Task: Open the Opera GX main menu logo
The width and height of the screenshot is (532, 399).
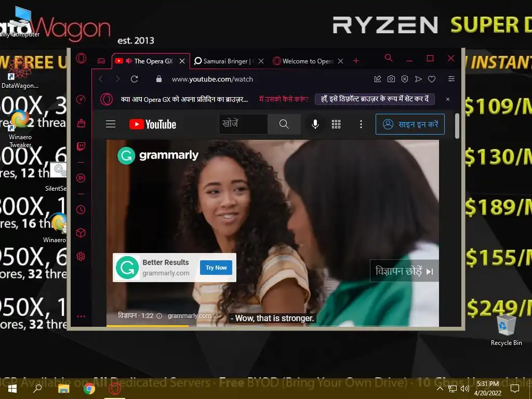Action: (x=81, y=58)
